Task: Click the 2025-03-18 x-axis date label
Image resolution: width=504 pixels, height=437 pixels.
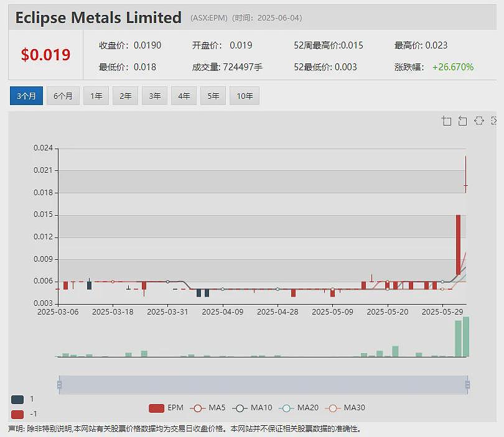Action: pos(113,312)
